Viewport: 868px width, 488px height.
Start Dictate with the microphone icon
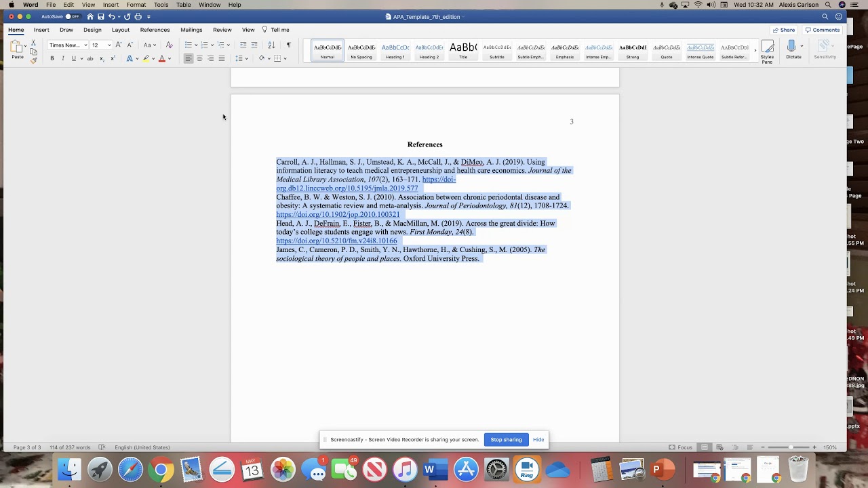click(x=791, y=50)
